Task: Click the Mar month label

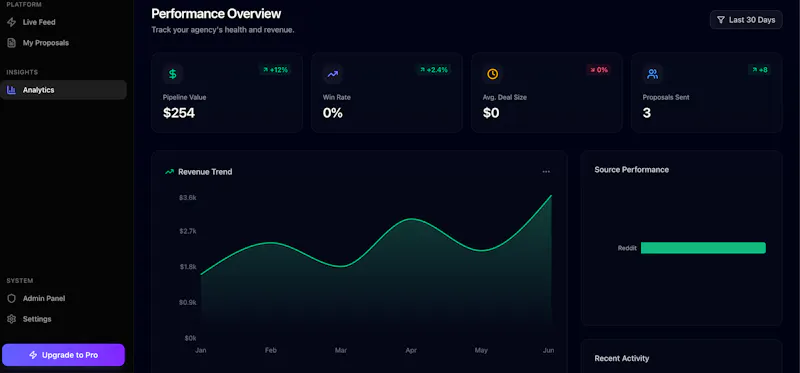Action: [341, 351]
